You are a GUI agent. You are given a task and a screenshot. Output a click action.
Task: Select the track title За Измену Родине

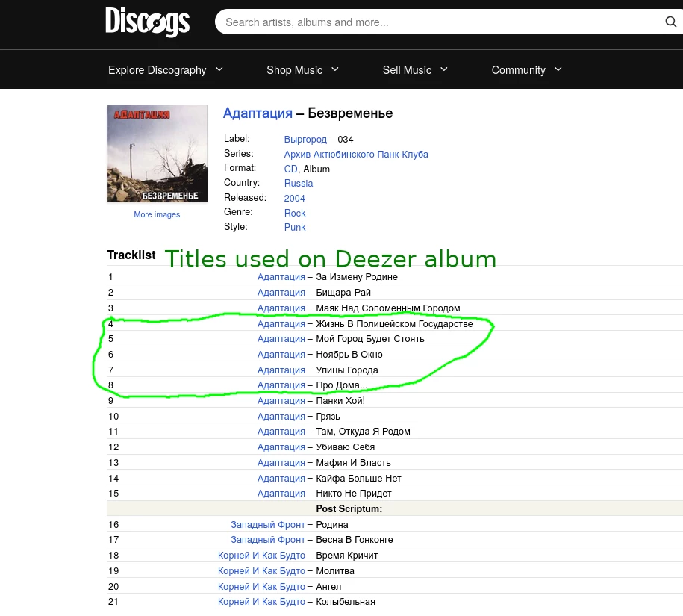[357, 277]
